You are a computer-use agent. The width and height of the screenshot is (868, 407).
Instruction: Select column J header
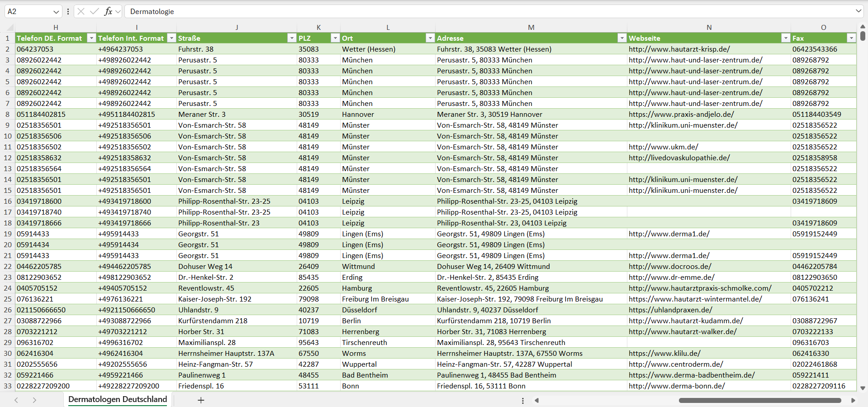click(x=237, y=27)
